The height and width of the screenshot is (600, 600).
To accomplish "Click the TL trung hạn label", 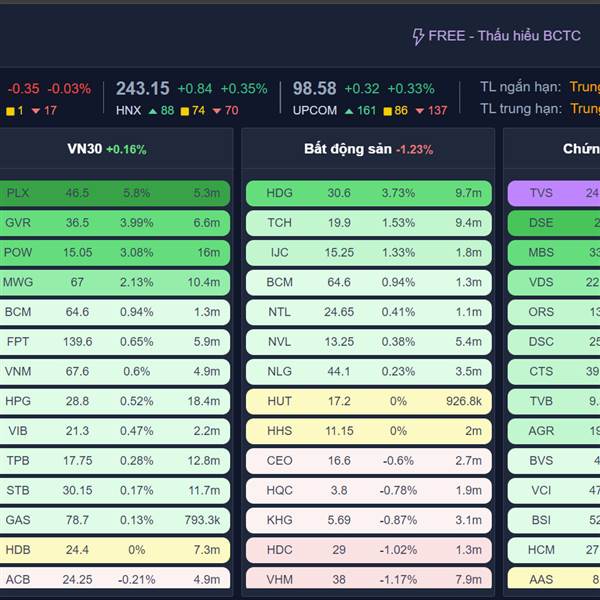I will pos(521,109).
